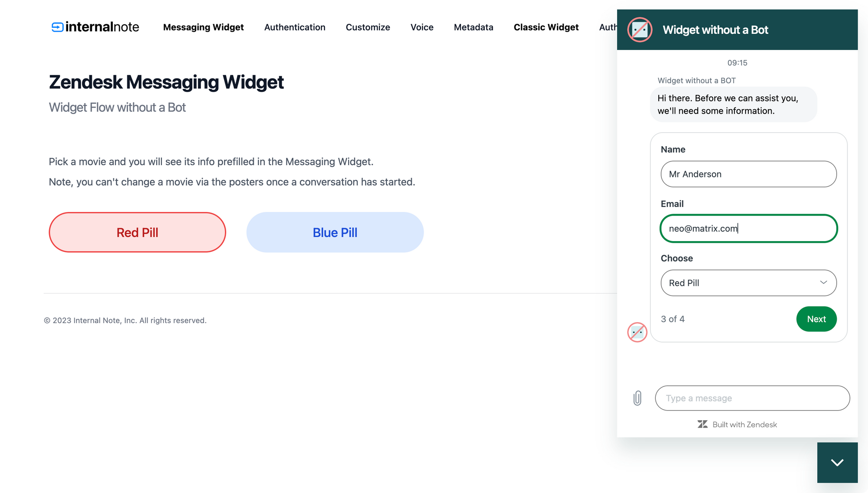The height and width of the screenshot is (493, 868).
Task: Focus the Name field with Mr Anderson
Action: coord(749,174)
